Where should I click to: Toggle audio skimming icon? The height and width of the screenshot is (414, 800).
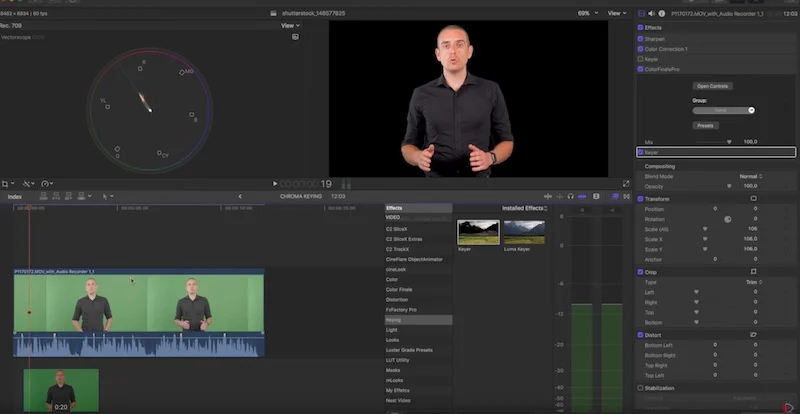[560, 197]
